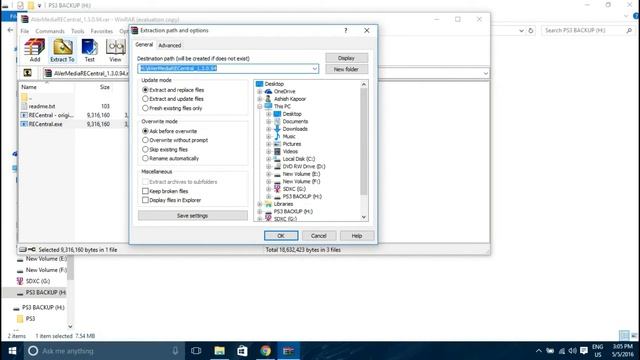Select Extract and replace files option

145,90
